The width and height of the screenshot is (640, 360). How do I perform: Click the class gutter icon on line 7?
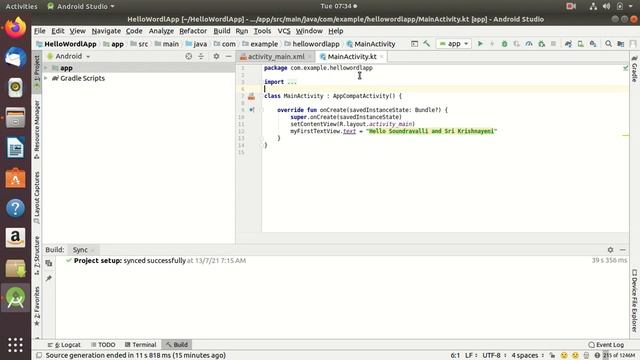click(251, 96)
